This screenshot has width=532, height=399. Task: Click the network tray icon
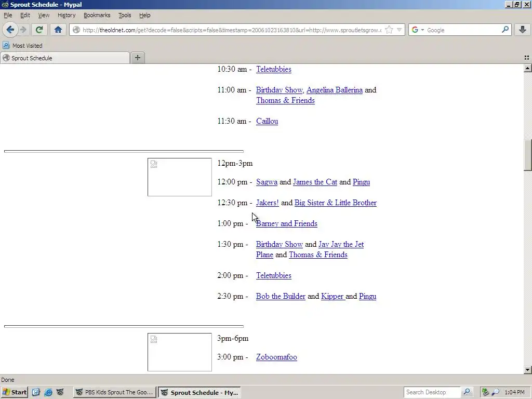[486, 392]
